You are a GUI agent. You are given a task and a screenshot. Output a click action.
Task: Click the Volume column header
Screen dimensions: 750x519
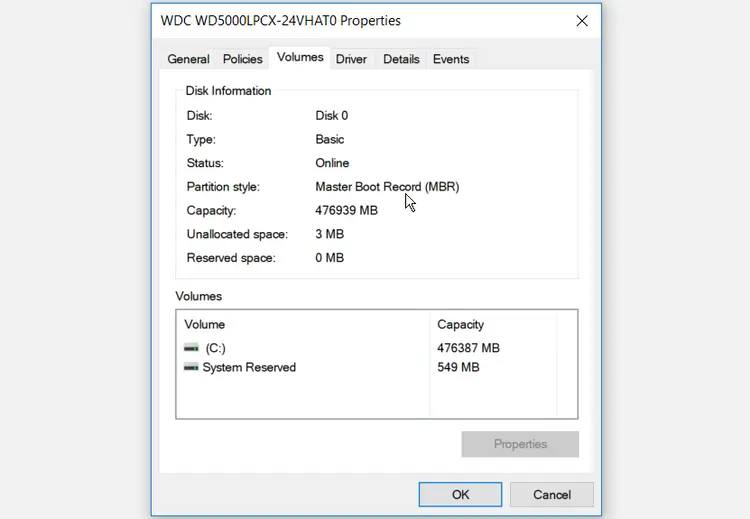point(205,324)
